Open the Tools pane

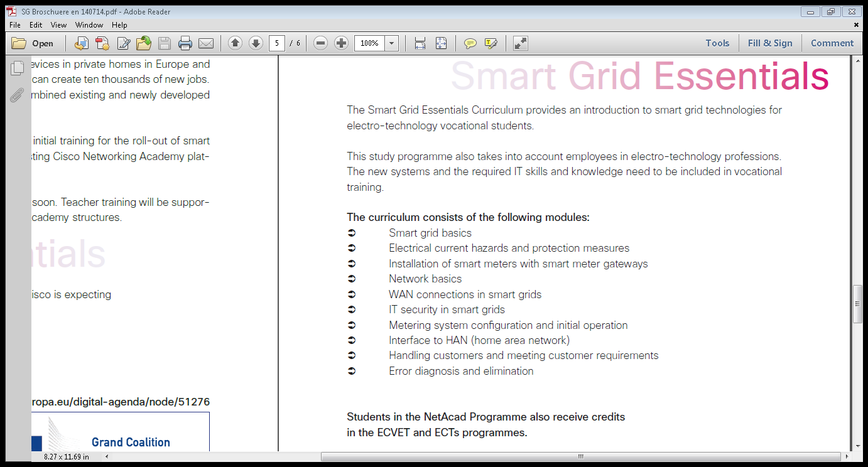(x=717, y=43)
